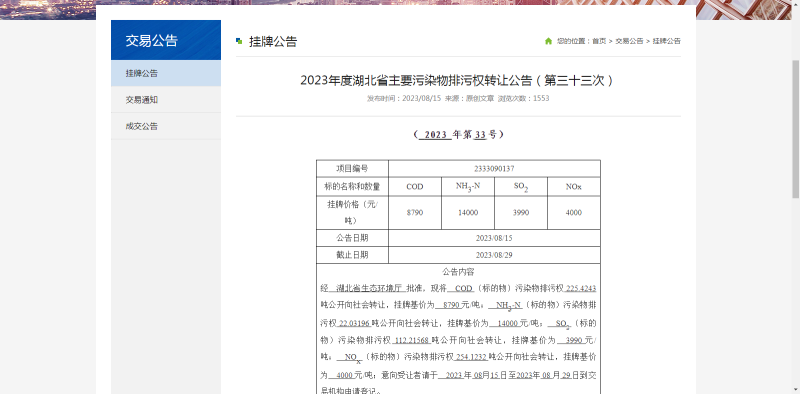Click the 标的名称和数量 table cell
800x394 pixels.
(352, 186)
